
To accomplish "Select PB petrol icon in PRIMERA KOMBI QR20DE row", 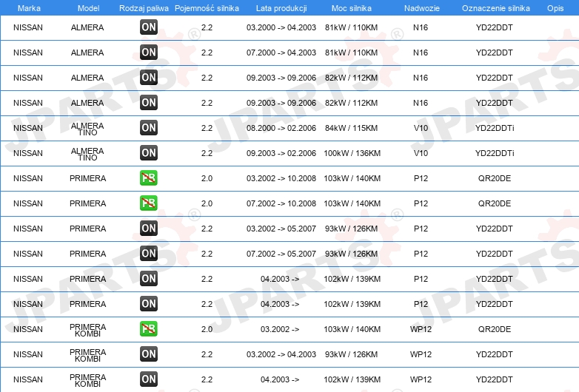I will pyautogui.click(x=148, y=329).
